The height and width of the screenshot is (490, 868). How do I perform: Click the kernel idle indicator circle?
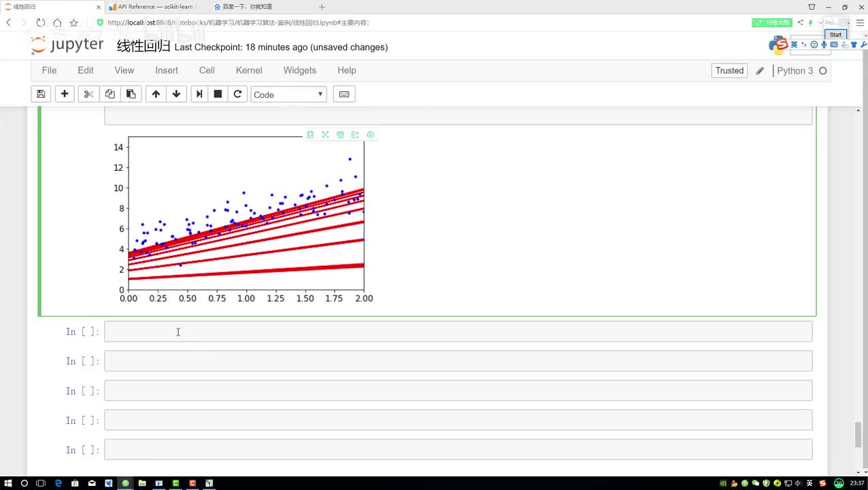point(822,71)
